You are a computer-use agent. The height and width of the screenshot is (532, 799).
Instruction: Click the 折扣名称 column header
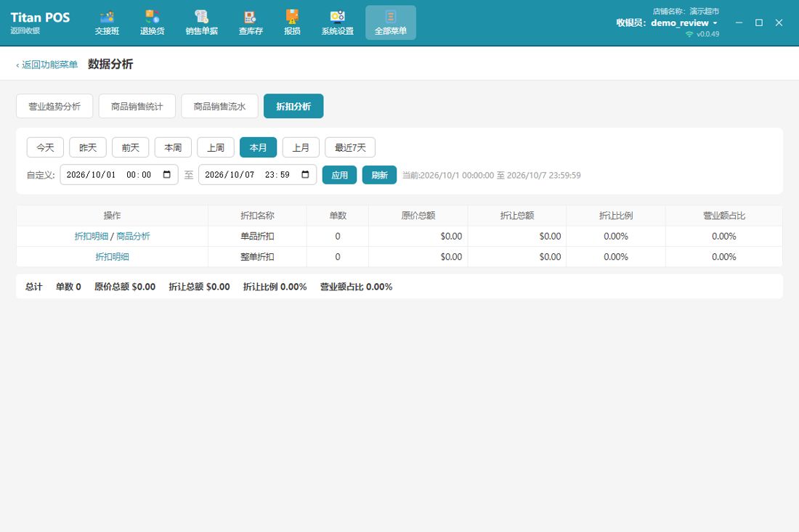coord(257,216)
